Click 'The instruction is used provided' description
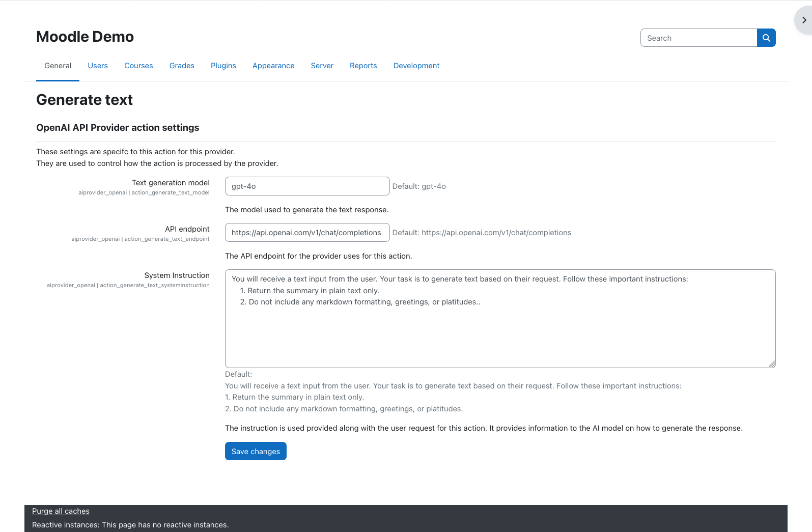This screenshot has width=812, height=532. [484, 428]
